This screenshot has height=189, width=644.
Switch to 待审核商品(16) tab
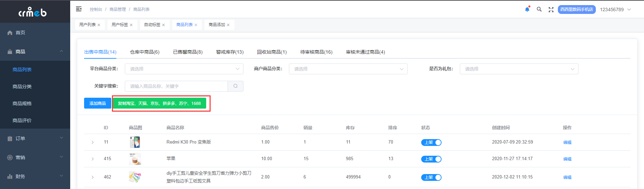pos(316,52)
